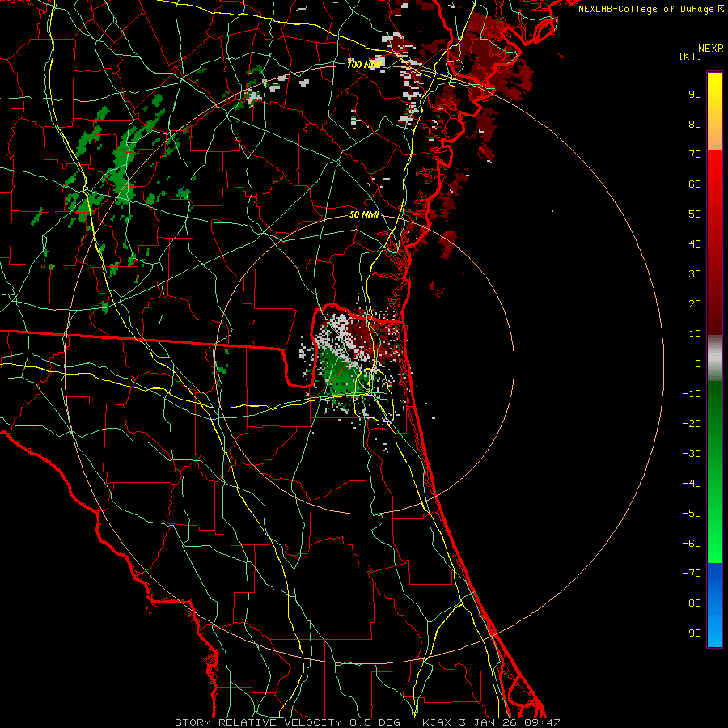This screenshot has height=728, width=728.
Task: Pick the 50 NMI range ring label
Action: (x=364, y=214)
